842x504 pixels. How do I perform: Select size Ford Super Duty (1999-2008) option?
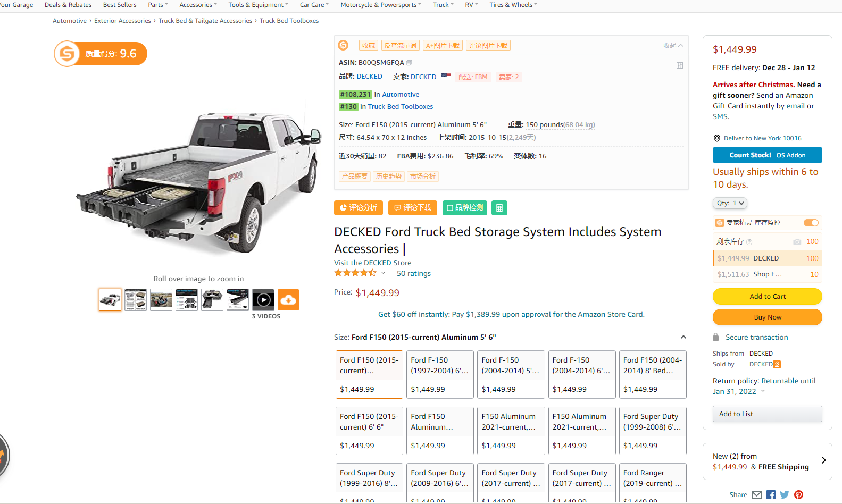pyautogui.click(x=652, y=431)
